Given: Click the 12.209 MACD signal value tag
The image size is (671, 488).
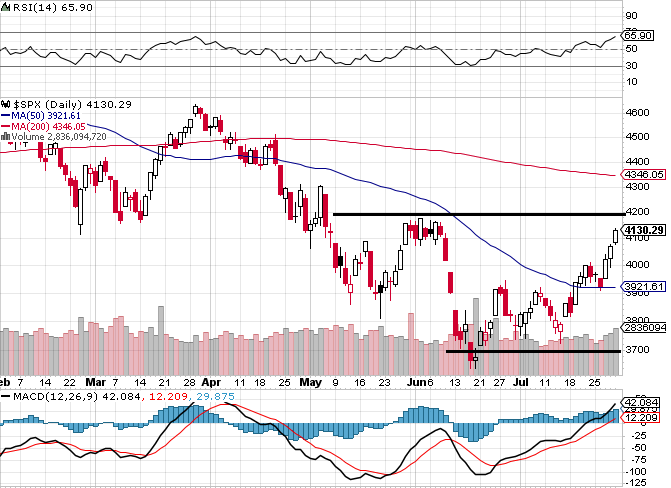Looking at the screenshot, I should 640,417.
